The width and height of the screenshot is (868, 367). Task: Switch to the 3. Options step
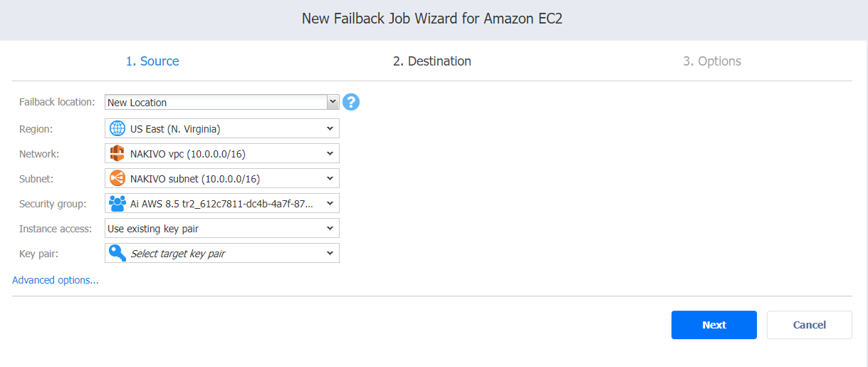[712, 61]
